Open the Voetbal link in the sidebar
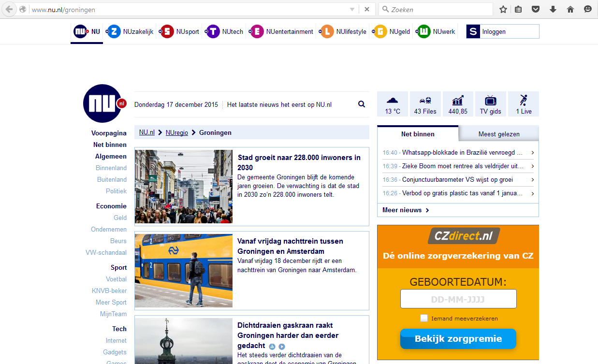The height and width of the screenshot is (364, 598). pyautogui.click(x=116, y=279)
